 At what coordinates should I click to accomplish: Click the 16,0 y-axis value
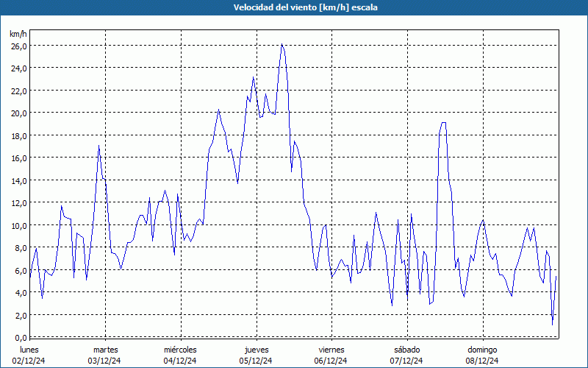(19, 158)
